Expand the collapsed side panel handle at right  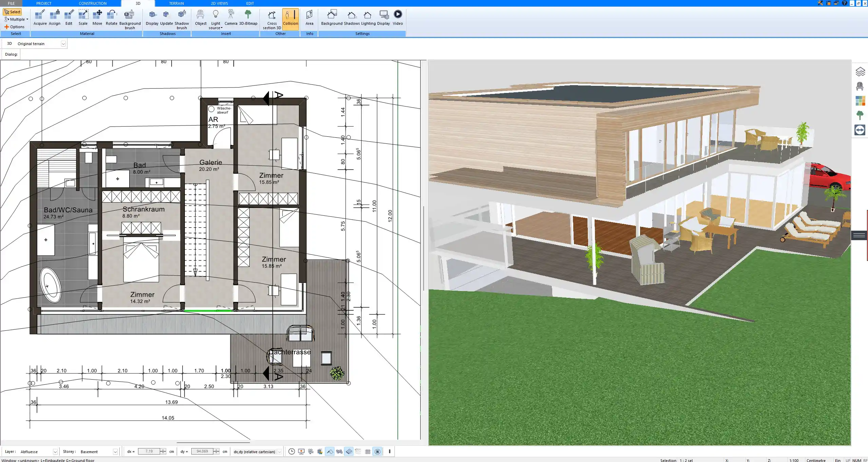pos(860,235)
